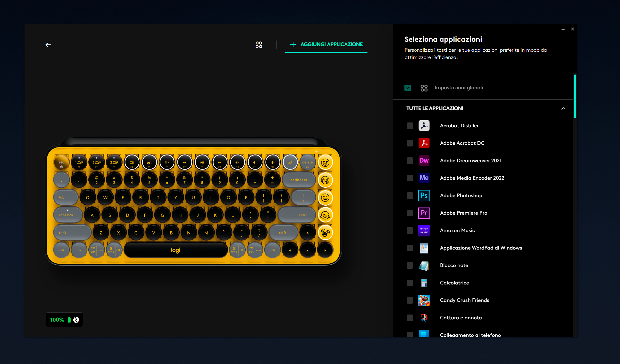
Task: Go back with the left arrow icon
Action: [x=48, y=45]
